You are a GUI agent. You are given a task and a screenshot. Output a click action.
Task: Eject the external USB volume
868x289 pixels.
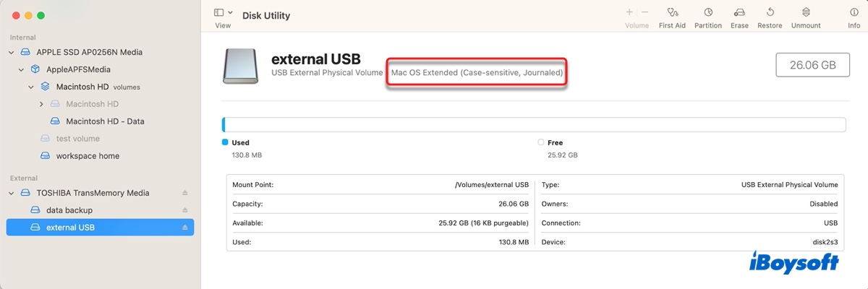tap(184, 228)
